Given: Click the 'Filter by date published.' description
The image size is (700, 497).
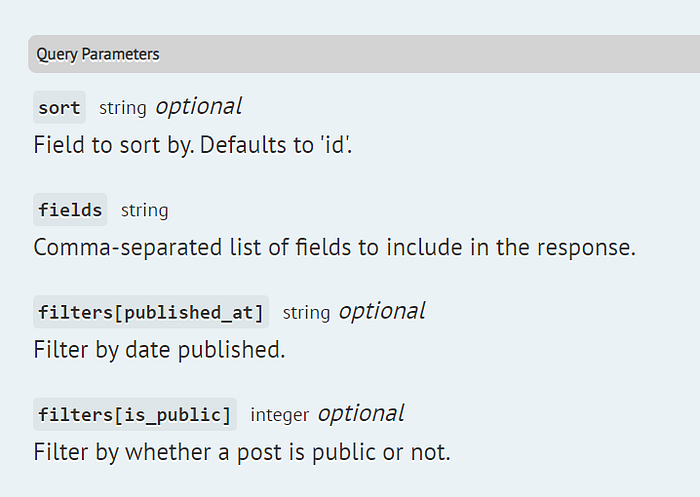Looking at the screenshot, I should point(159,350).
